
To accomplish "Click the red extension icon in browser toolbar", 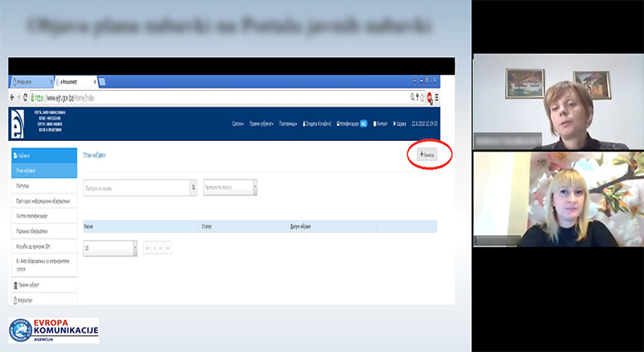I will (x=430, y=97).
